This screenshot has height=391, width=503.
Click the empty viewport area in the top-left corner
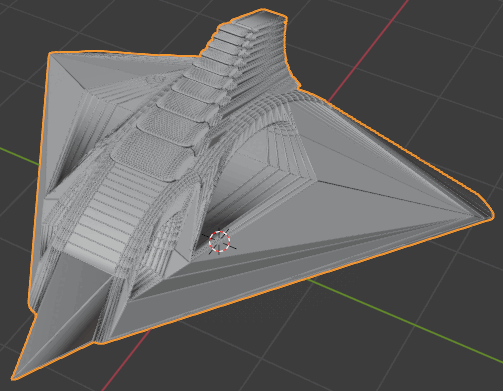point(20,20)
